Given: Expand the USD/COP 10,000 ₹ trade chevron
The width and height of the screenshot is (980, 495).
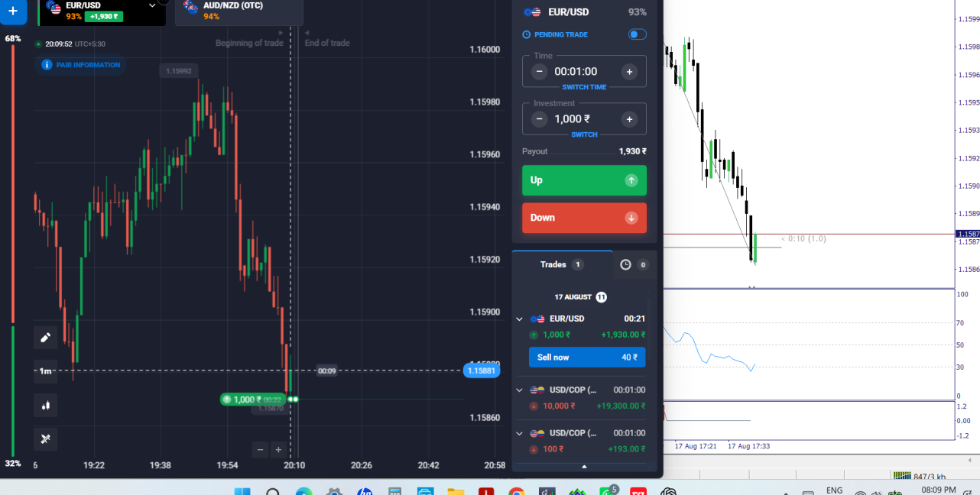Looking at the screenshot, I should click(520, 390).
